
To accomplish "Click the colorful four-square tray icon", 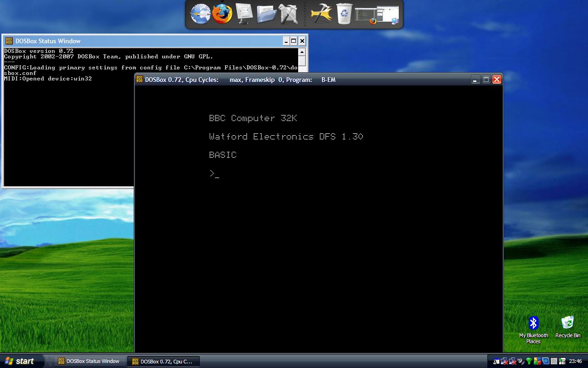I will click(537, 362).
